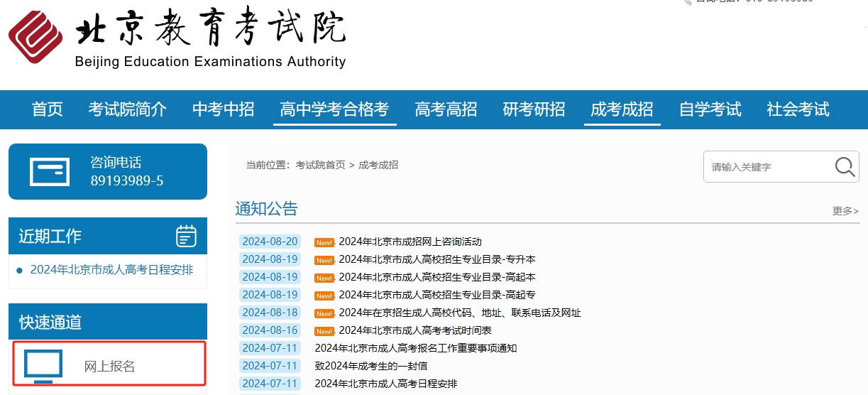Image resolution: width=868 pixels, height=395 pixels.
Task: Click the 考试院首页 breadcrumb link
Action: tap(320, 165)
